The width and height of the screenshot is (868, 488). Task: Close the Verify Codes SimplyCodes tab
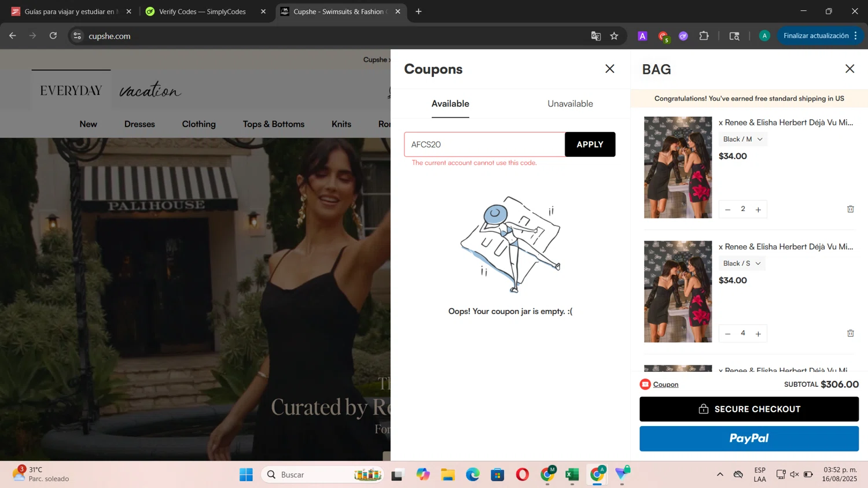[263, 12]
